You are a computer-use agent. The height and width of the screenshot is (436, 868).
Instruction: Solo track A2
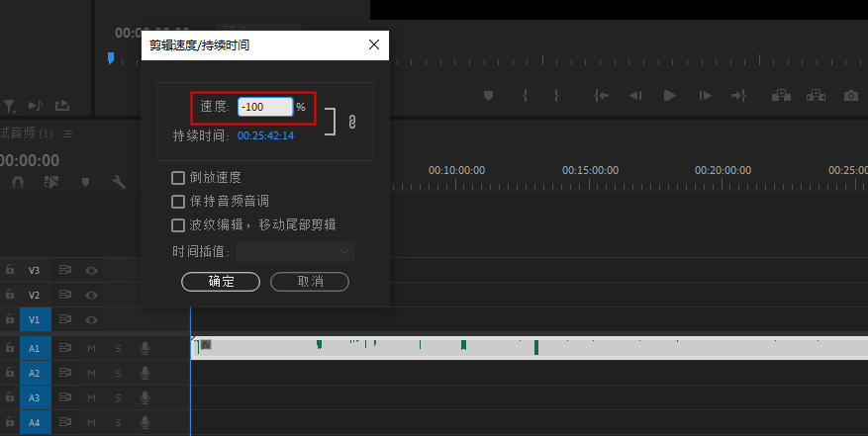118,374
